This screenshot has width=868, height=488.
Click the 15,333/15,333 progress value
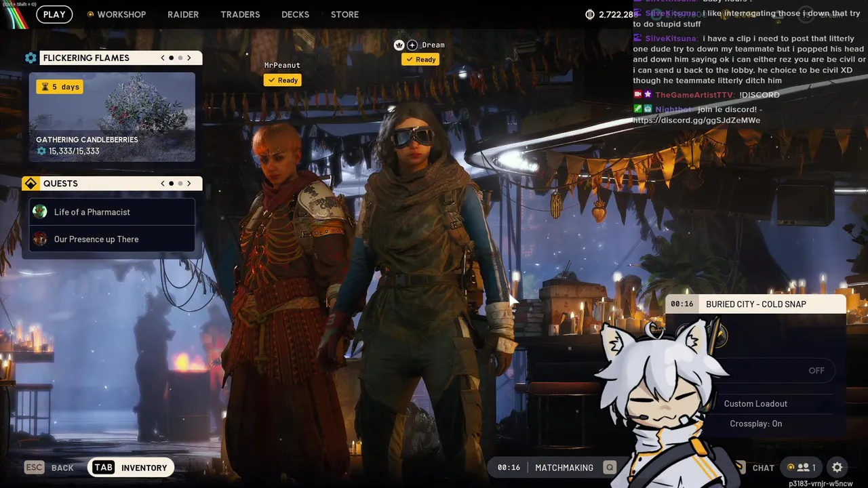pyautogui.click(x=74, y=151)
